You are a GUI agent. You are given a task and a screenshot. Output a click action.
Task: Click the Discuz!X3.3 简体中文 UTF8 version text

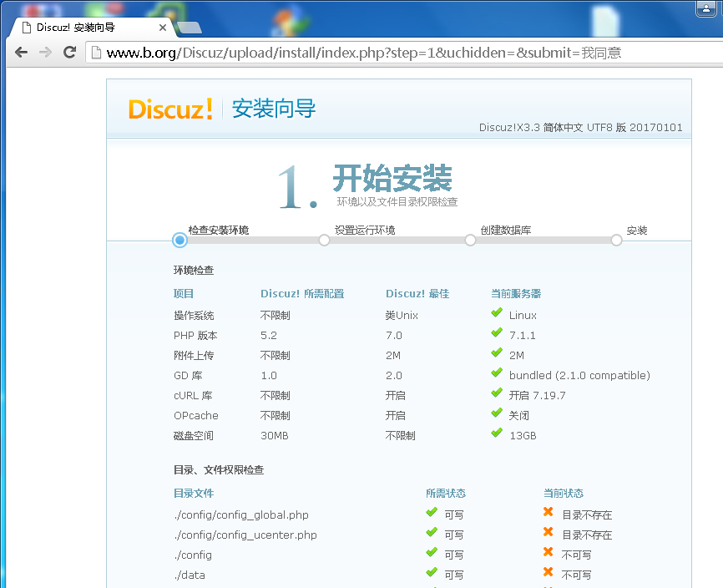(580, 128)
